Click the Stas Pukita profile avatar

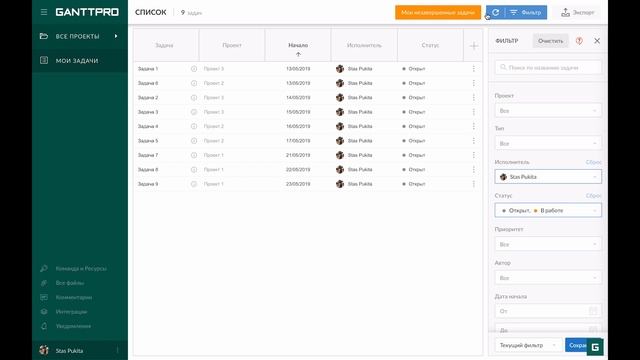point(44,350)
